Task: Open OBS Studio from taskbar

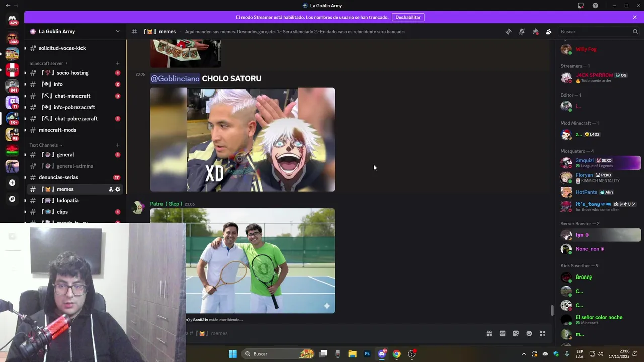Action: pyautogui.click(x=412, y=354)
